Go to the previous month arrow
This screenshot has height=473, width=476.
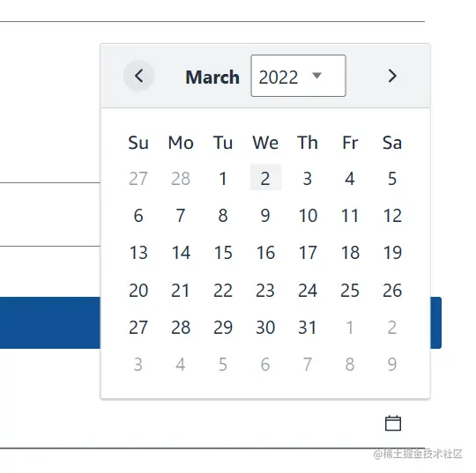coord(138,76)
